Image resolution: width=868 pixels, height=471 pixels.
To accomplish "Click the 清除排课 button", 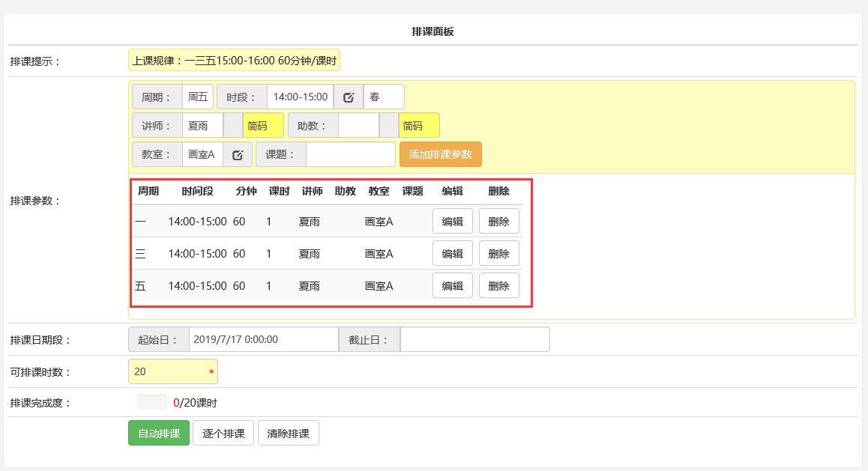I will tap(289, 434).
